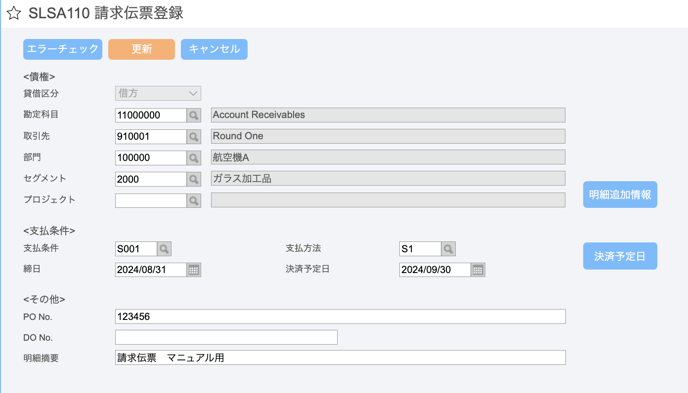Open the calendar picker for 決済予定日 field
Viewport: 688px width, 393px height.
click(x=478, y=270)
